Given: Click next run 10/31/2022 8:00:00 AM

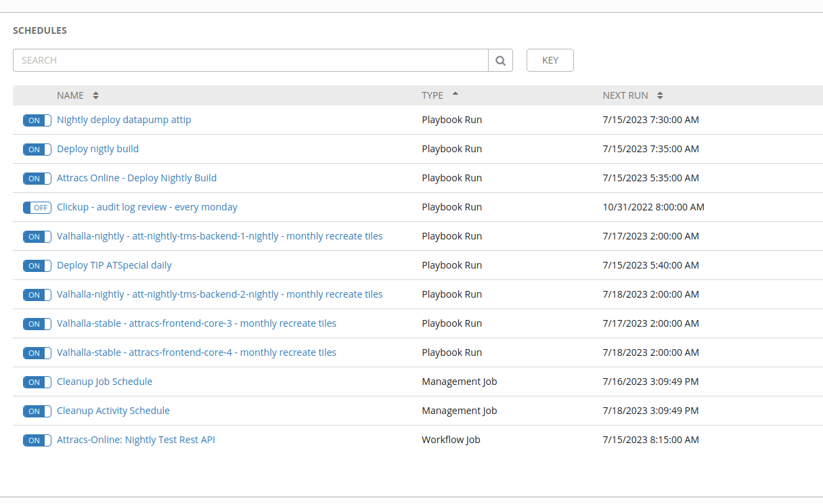Looking at the screenshot, I should pos(653,207).
